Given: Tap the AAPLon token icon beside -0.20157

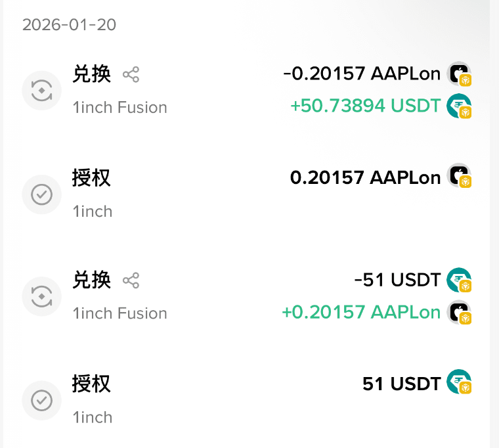Looking at the screenshot, I should click(459, 74).
